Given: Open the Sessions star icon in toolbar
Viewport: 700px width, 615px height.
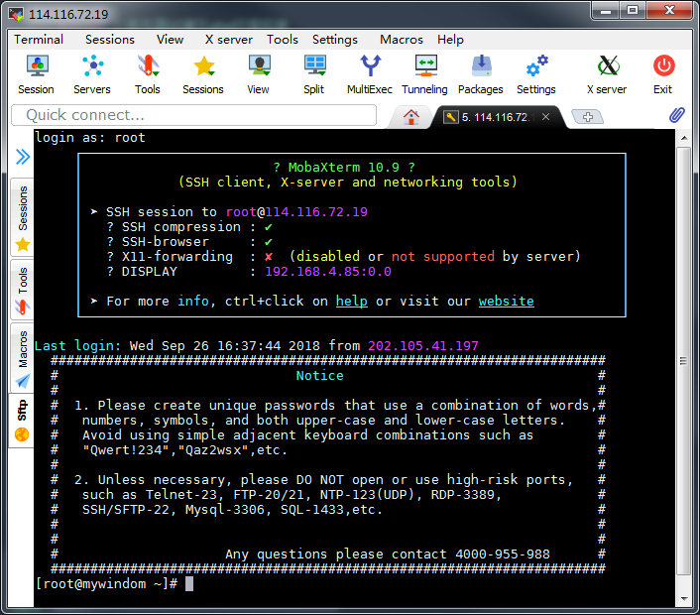Looking at the screenshot, I should 203,74.
